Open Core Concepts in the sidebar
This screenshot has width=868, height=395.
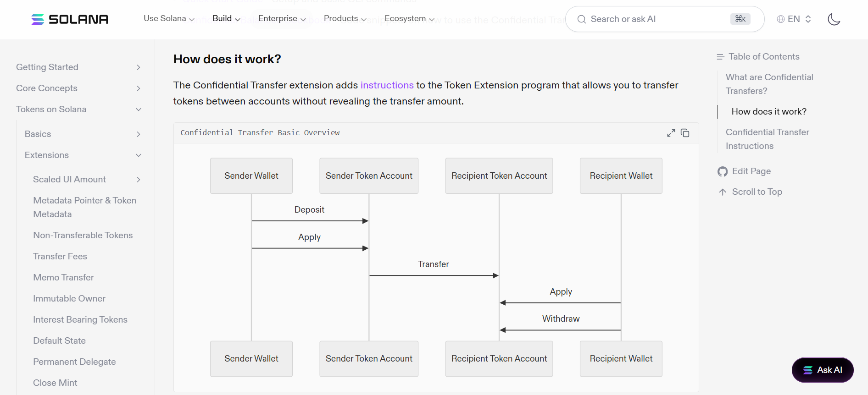click(x=47, y=88)
